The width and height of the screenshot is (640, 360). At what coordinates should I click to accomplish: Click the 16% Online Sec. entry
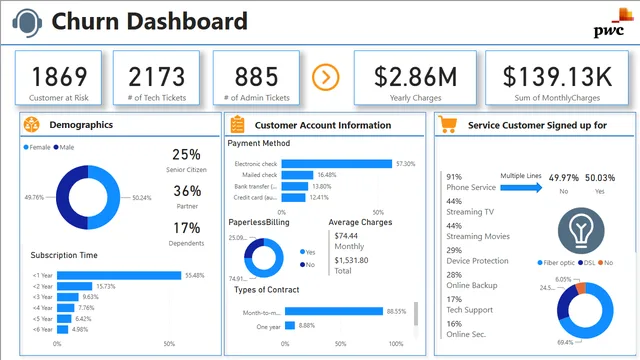pos(466,329)
